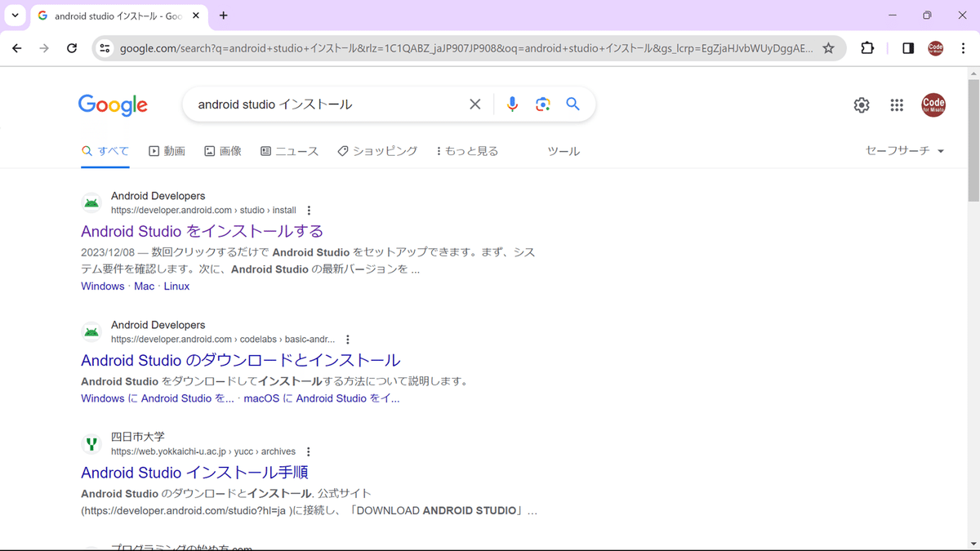Bookmark this page with the star icon

[x=828, y=48]
